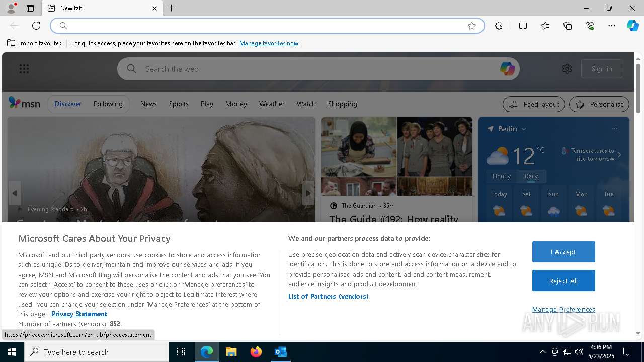Open the volume control icon
The height and width of the screenshot is (362, 644).
pyautogui.click(x=579, y=352)
